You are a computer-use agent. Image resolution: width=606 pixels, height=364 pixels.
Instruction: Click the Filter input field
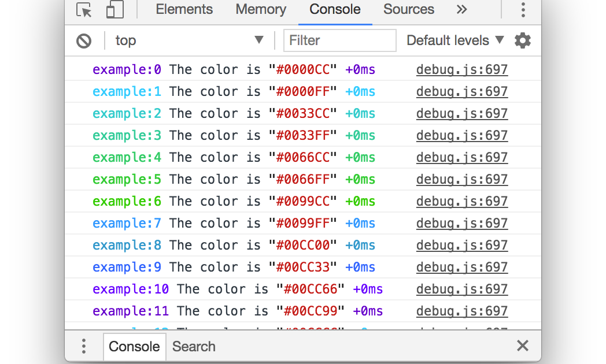[x=339, y=40]
